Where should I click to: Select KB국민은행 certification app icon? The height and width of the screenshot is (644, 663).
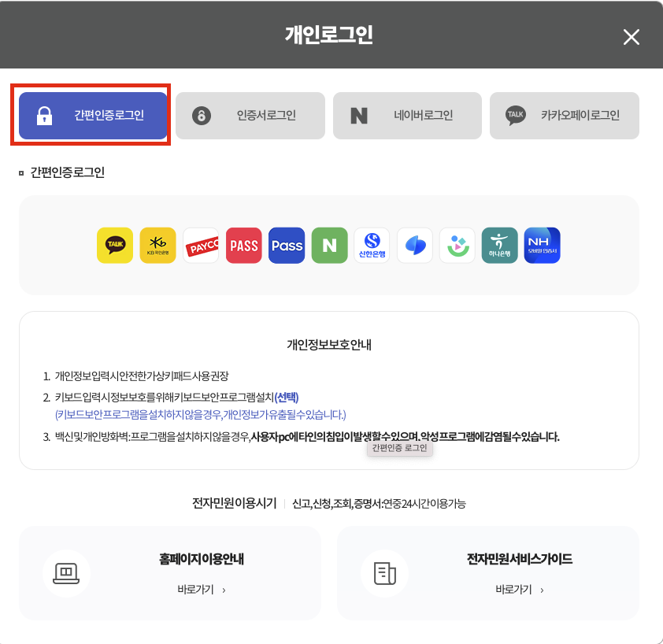coord(157,245)
